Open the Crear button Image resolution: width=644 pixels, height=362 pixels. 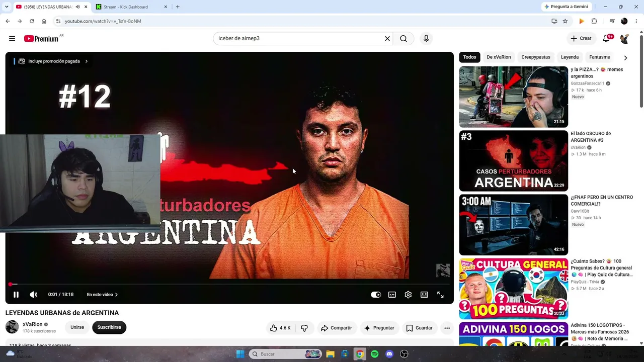pyautogui.click(x=581, y=39)
